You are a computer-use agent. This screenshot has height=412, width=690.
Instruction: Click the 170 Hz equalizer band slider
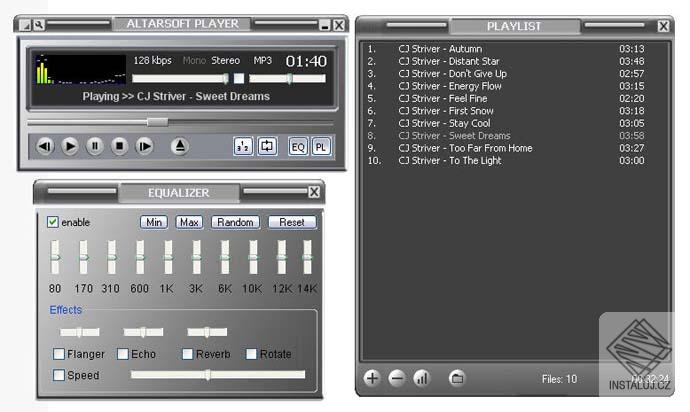[83, 257]
